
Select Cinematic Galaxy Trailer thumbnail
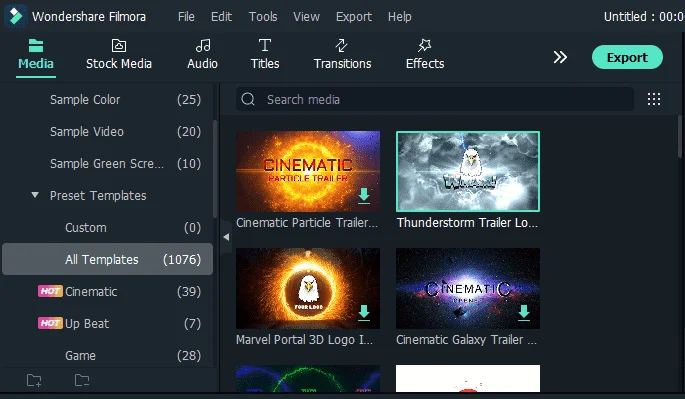pos(468,288)
